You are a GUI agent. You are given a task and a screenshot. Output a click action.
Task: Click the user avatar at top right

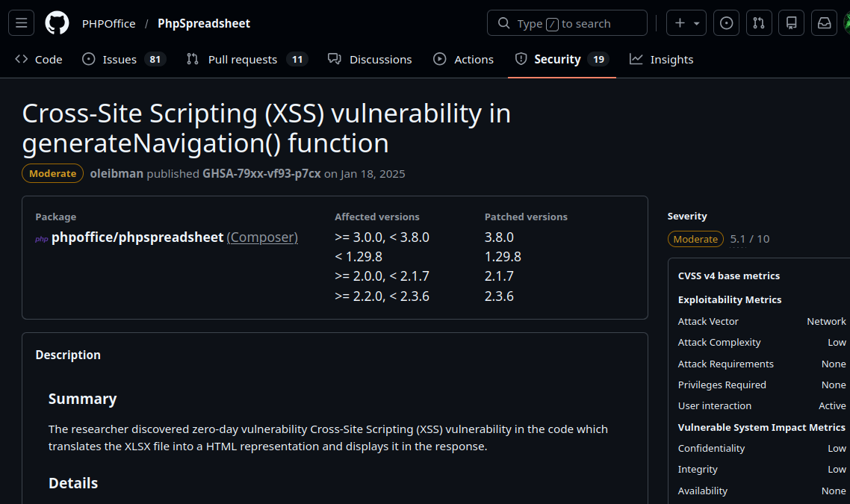pos(847,23)
